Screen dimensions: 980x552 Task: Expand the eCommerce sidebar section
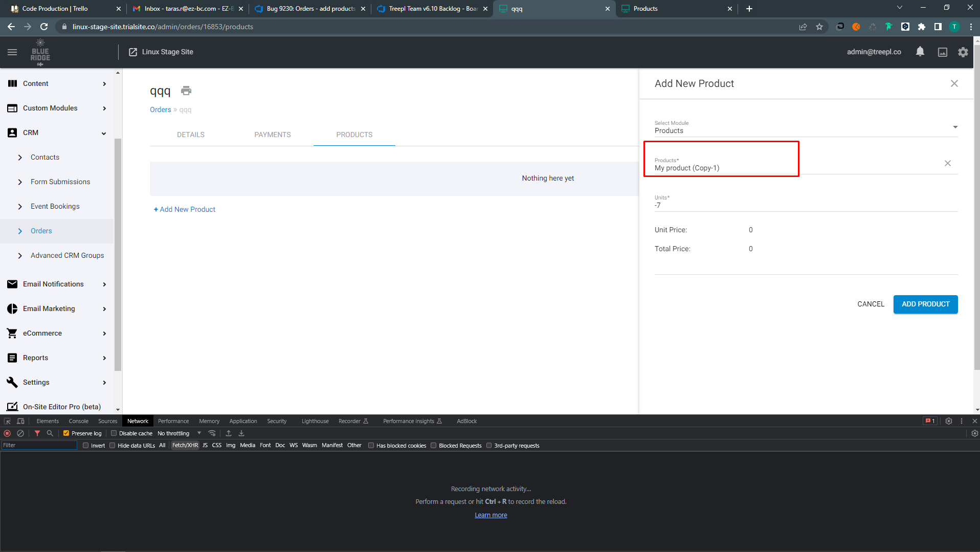57,333
